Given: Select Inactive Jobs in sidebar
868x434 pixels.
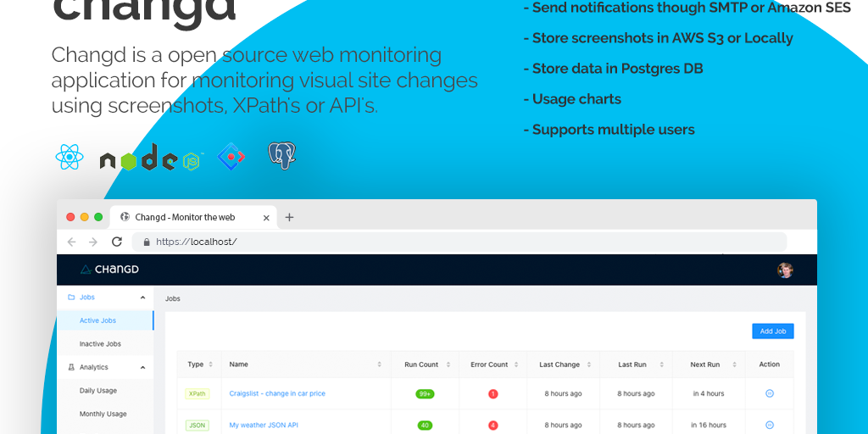Looking at the screenshot, I should pos(105,344).
